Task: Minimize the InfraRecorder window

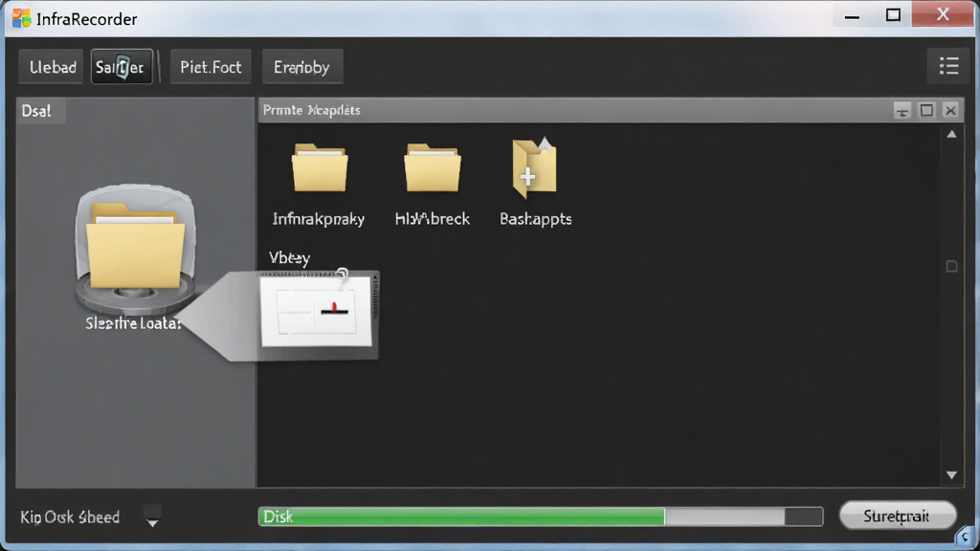Action: click(852, 15)
